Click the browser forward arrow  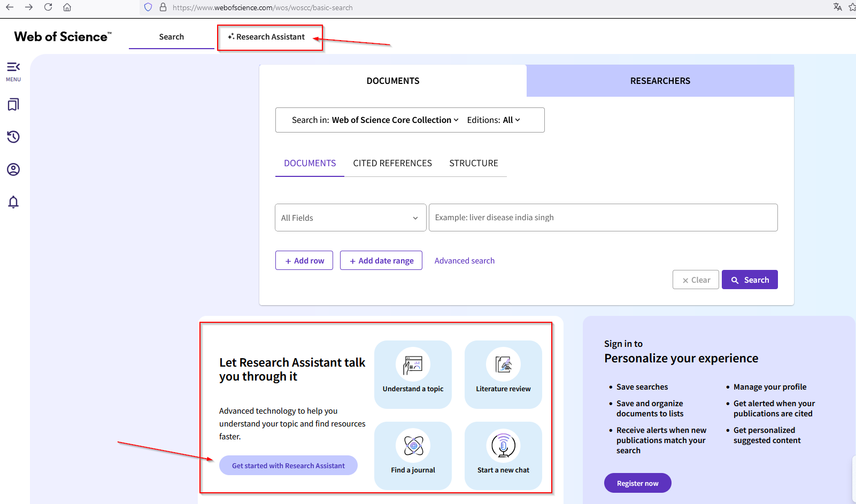[x=29, y=7]
